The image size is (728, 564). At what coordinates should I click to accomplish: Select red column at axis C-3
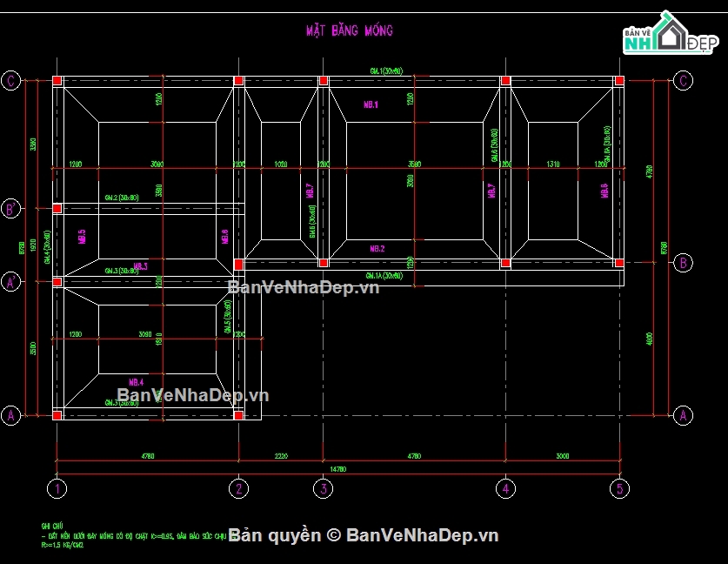324,80
